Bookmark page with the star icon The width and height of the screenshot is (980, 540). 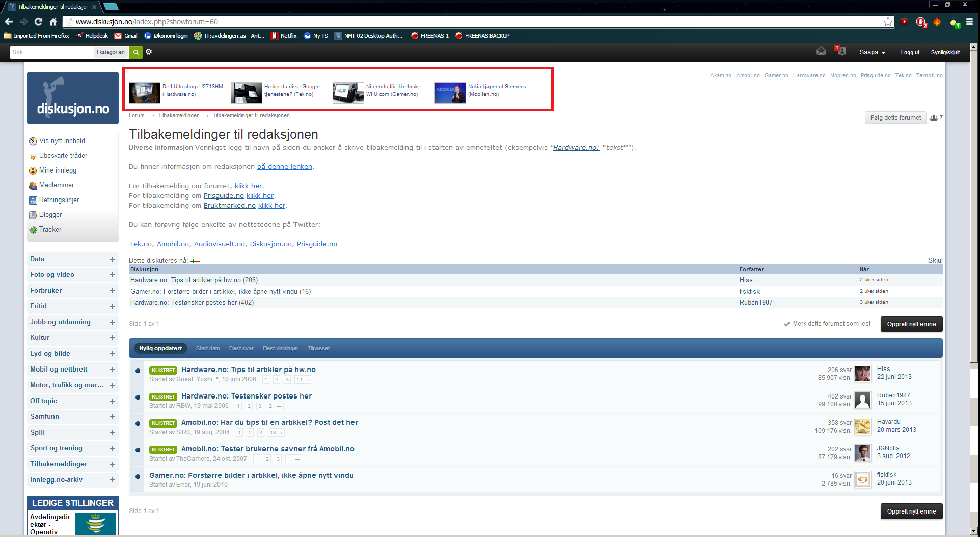[x=888, y=22]
